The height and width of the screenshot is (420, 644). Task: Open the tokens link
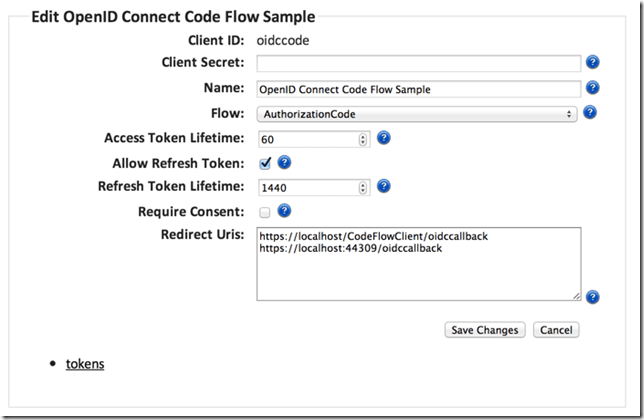click(85, 364)
